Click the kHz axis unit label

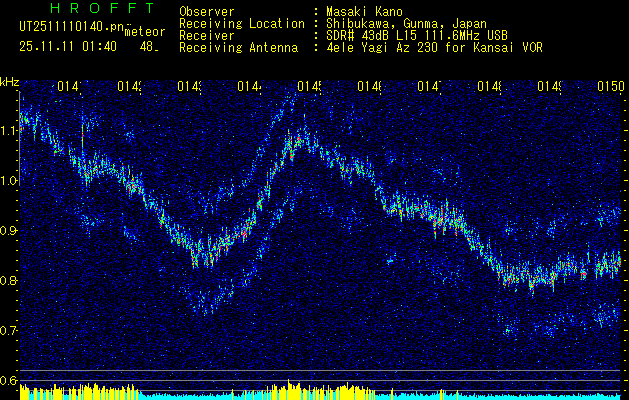[10, 81]
